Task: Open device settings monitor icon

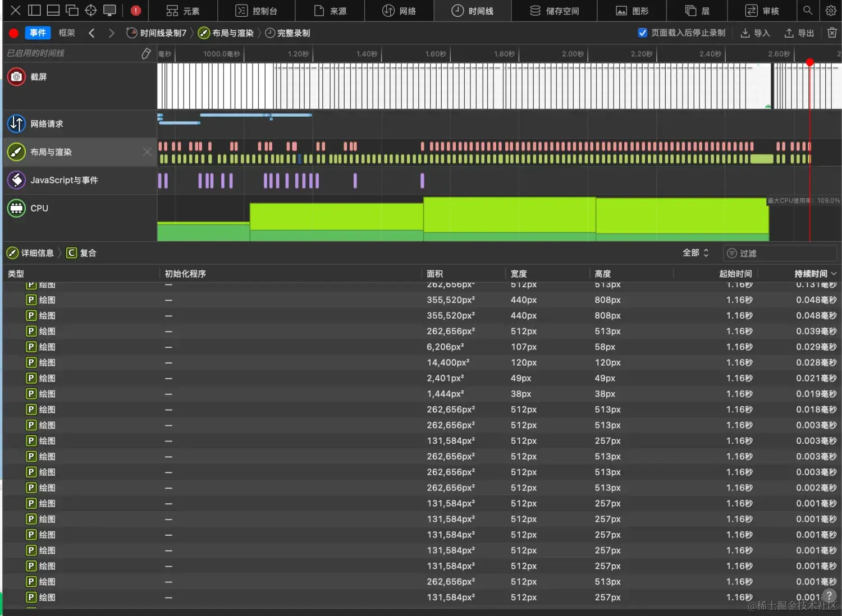Action: (109, 10)
